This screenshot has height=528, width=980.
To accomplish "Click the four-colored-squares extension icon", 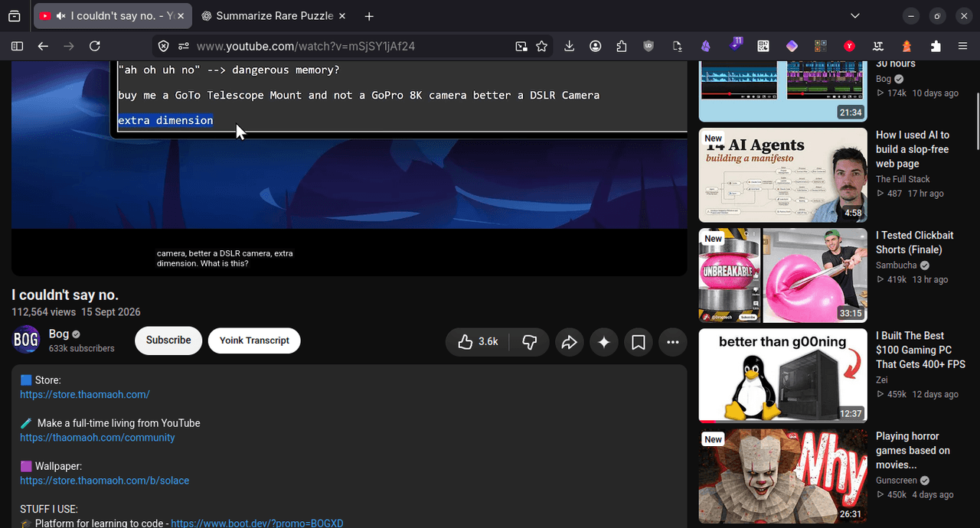I will [821, 46].
